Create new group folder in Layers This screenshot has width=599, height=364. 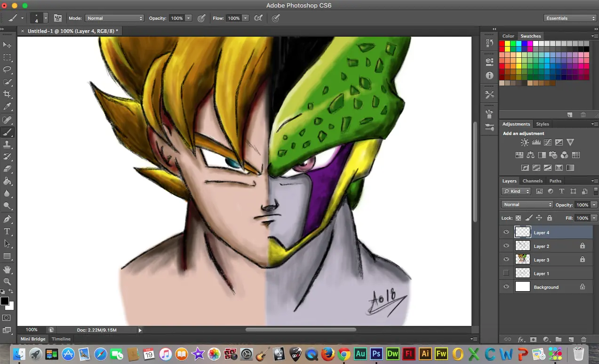coord(558,339)
